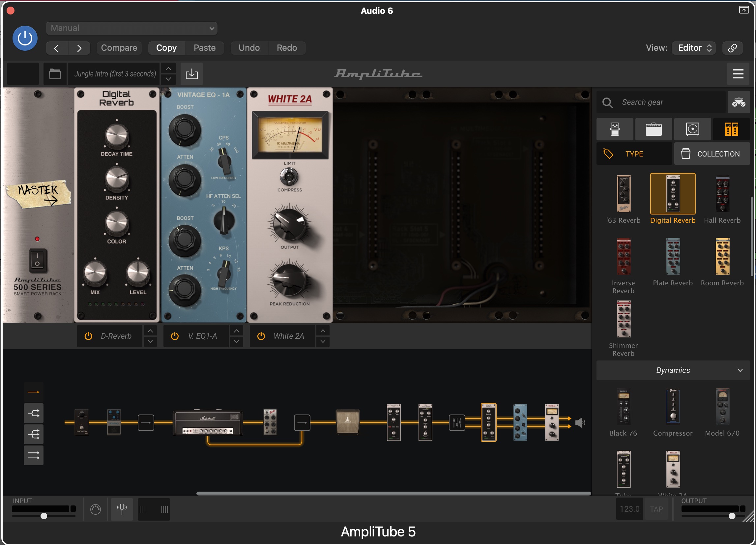Open the hamburger main menu
Viewport: 756px width, 545px height.
738,74
